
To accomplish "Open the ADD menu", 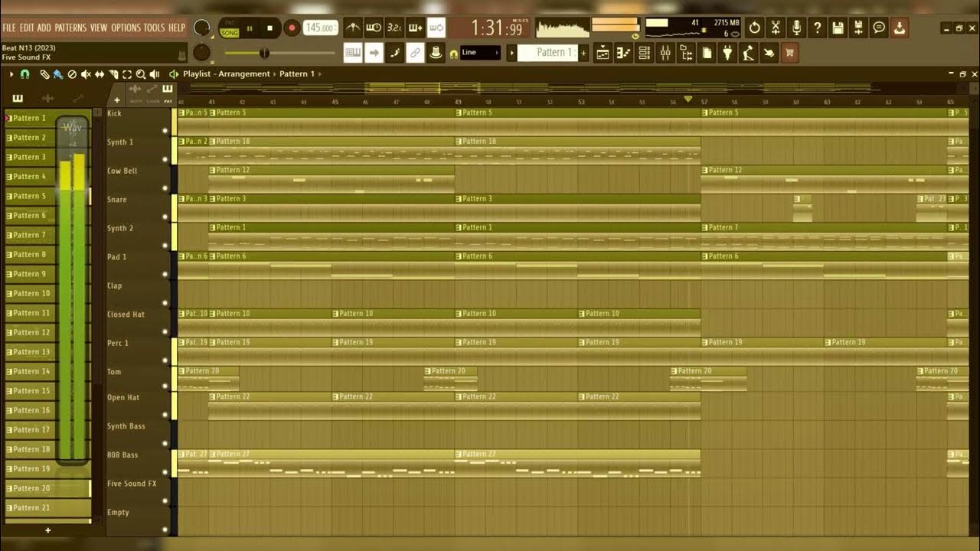I will click(44, 28).
